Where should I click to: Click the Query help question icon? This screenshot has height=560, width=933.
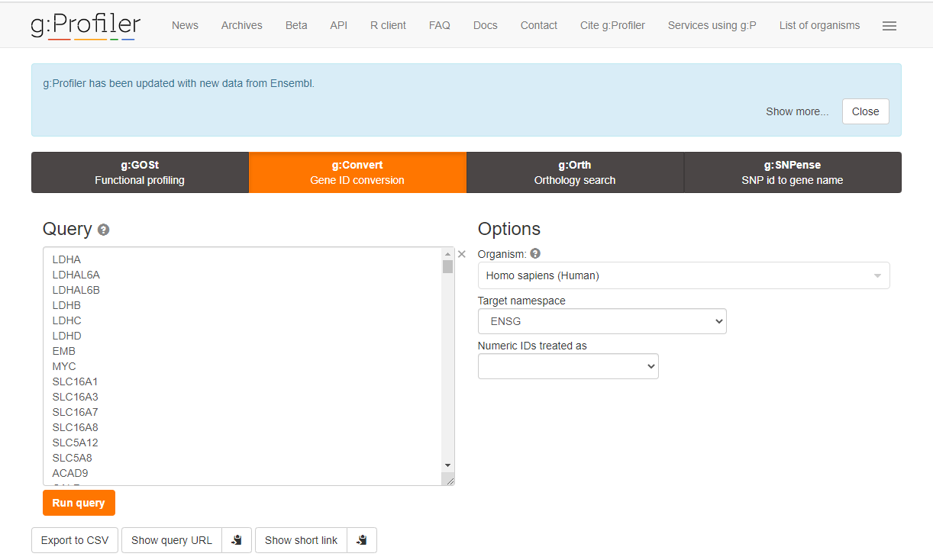coord(104,230)
